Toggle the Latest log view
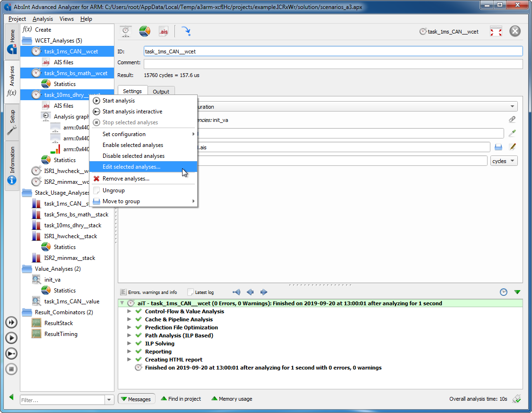 click(201, 292)
